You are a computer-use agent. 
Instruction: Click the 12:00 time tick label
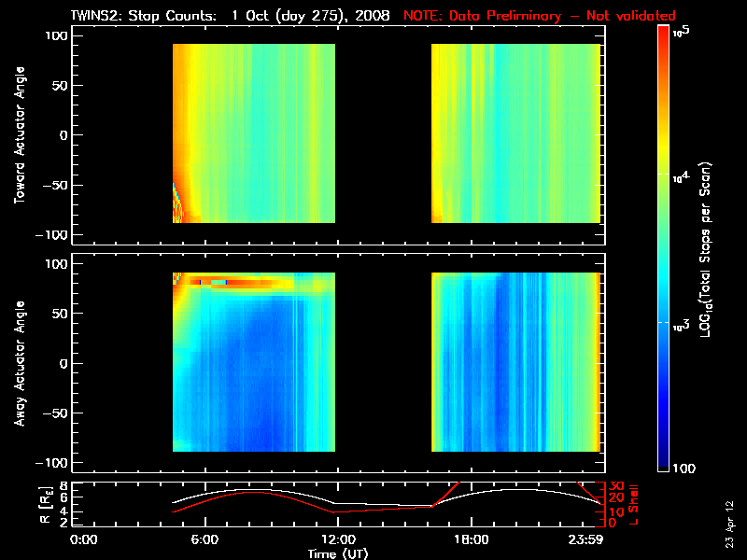(337, 540)
